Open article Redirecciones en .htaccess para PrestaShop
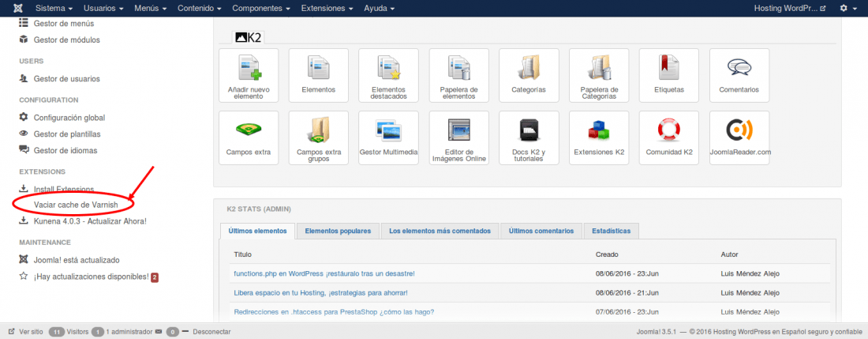 click(334, 312)
